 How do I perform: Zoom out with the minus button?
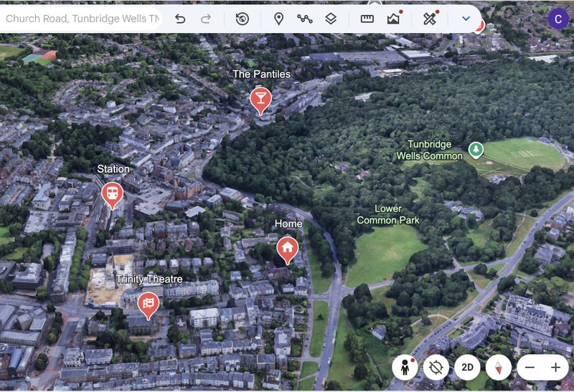(x=530, y=368)
